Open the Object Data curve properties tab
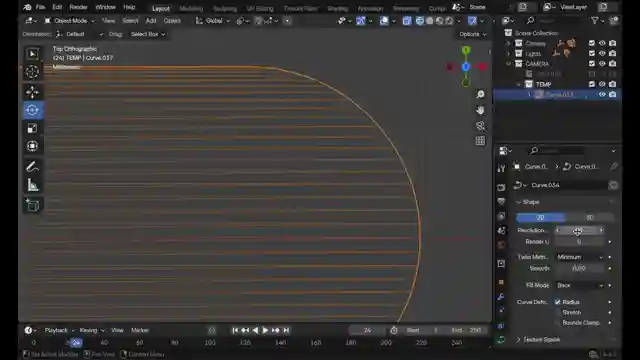640x360 pixels. point(502,340)
